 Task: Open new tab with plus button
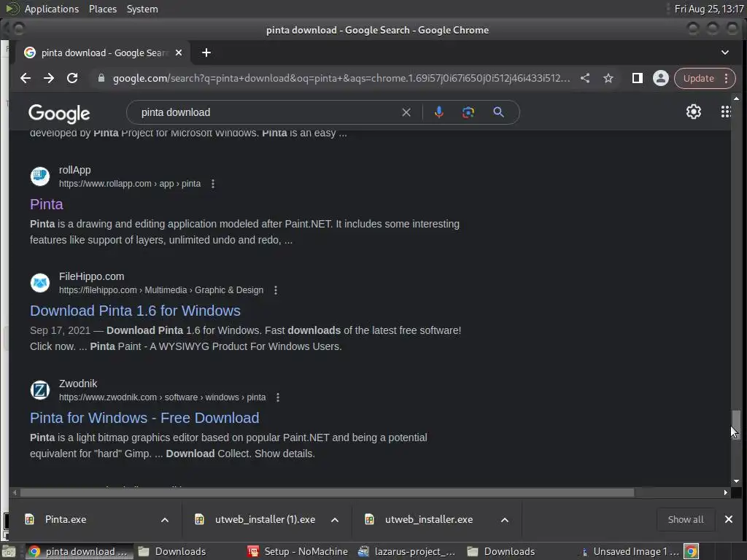coord(206,52)
